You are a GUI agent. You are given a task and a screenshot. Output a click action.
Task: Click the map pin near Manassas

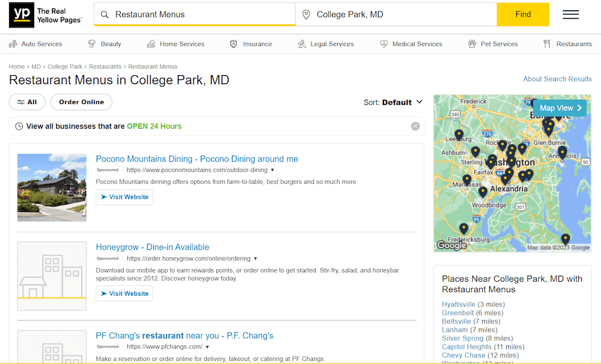467,180
